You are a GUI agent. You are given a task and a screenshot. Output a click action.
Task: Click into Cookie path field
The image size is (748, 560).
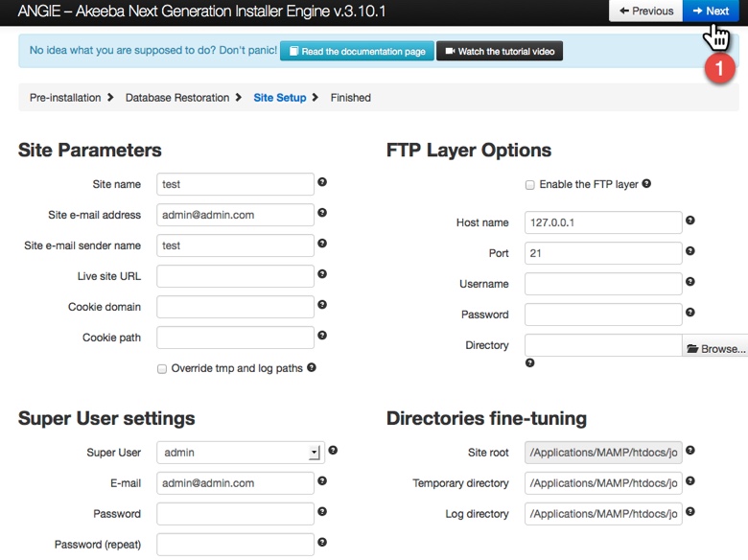[235, 338]
